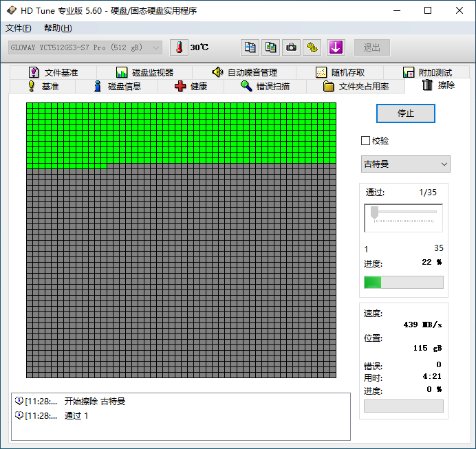
Task: Click the purple download arrow icon
Action: [x=336, y=47]
